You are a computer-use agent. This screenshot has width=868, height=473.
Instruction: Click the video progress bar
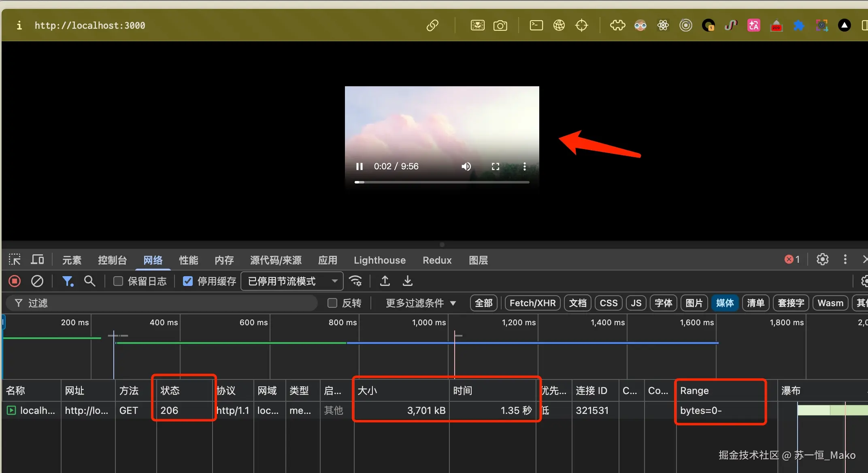[x=441, y=182]
